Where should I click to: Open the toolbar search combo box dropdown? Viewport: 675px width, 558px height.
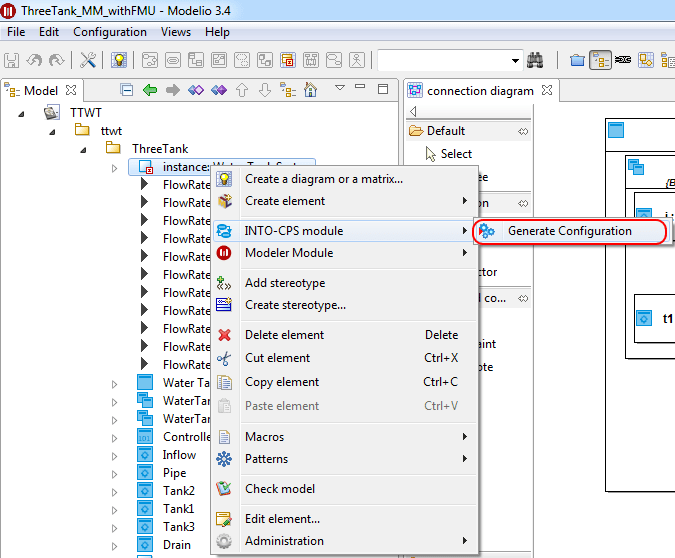pos(515,61)
